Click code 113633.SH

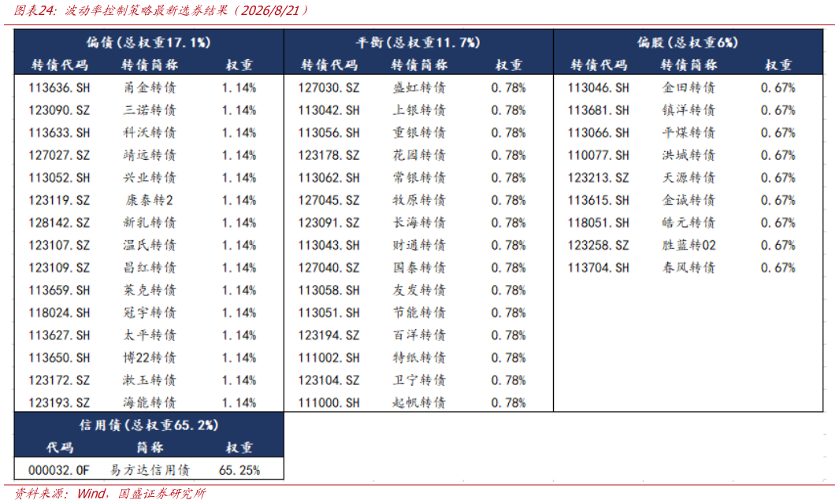(x=59, y=132)
